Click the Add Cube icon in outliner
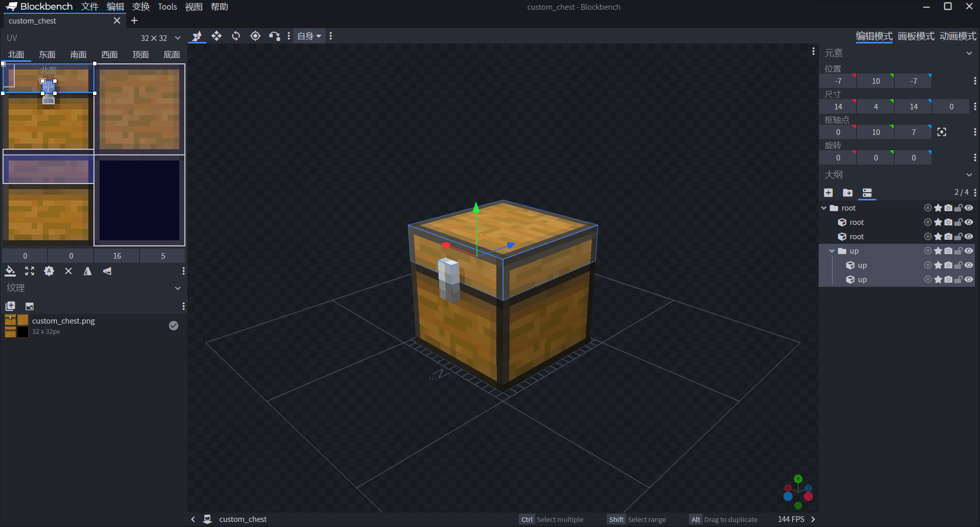 point(828,193)
